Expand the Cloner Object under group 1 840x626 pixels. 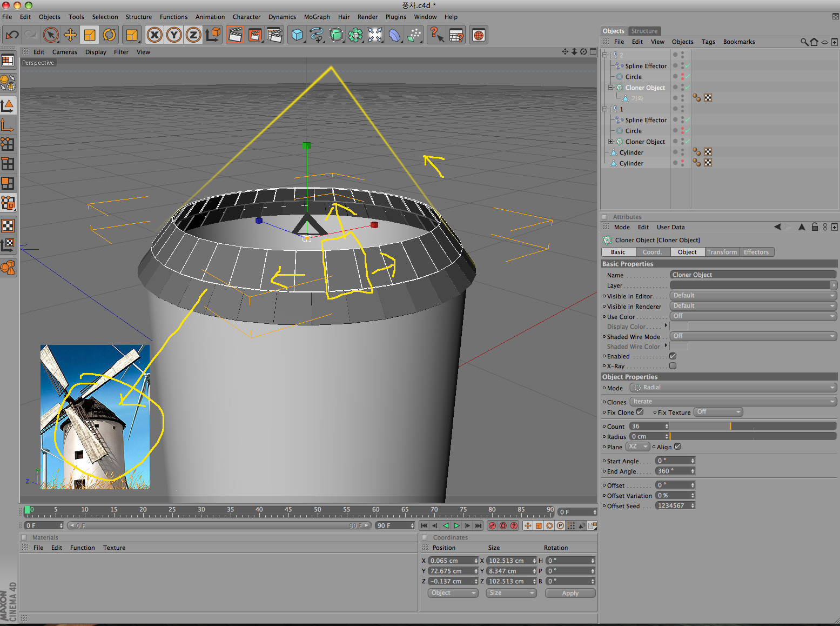click(611, 142)
